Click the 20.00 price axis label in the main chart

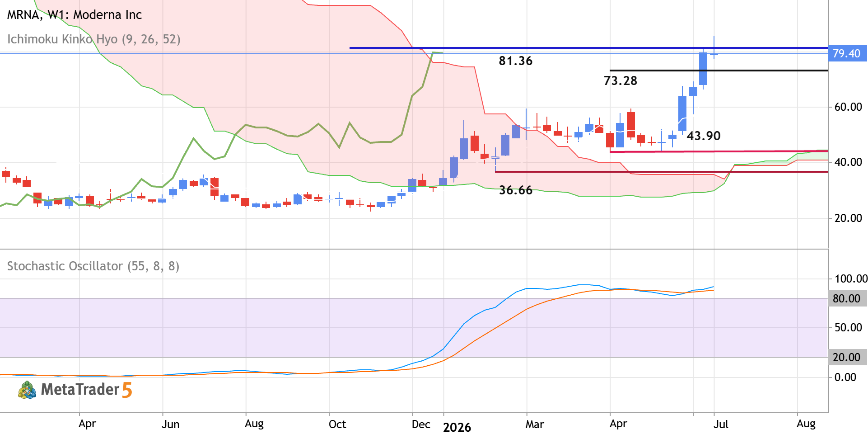point(848,218)
